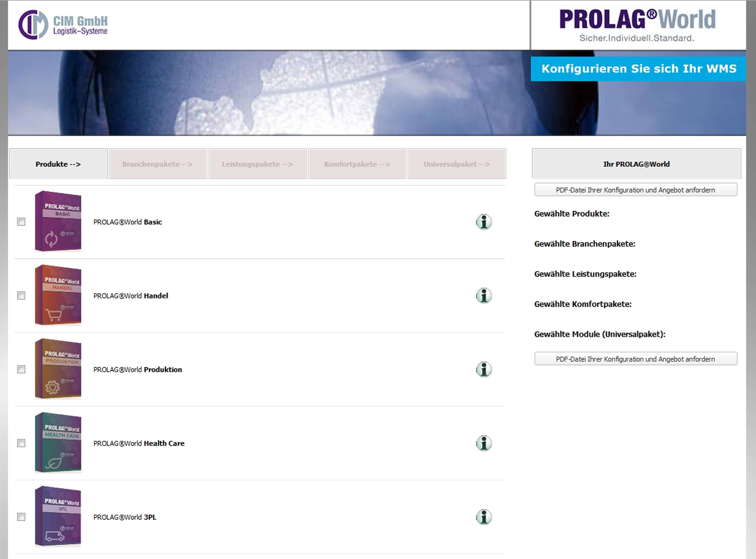Click the orange Handel product box image
Image resolution: width=756 pixels, height=559 pixels.
(x=58, y=295)
